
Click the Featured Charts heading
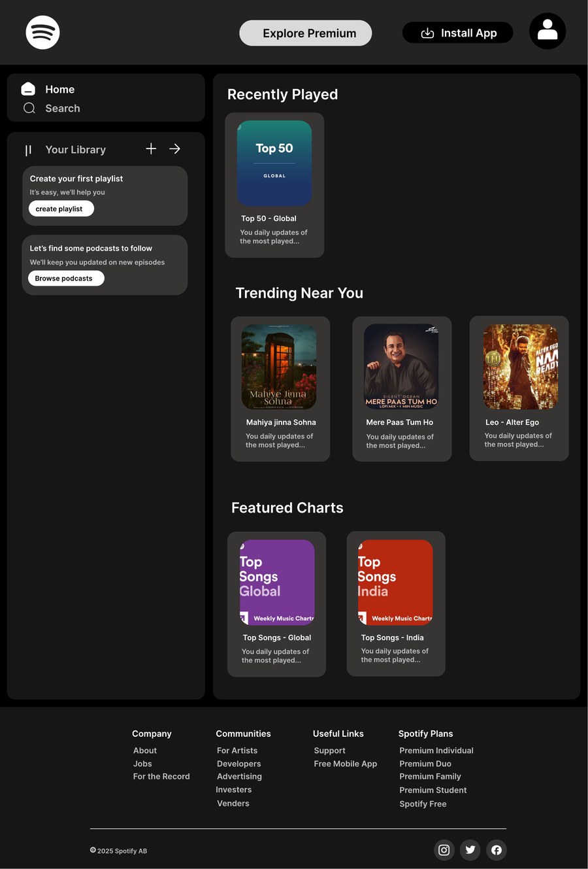tap(287, 507)
